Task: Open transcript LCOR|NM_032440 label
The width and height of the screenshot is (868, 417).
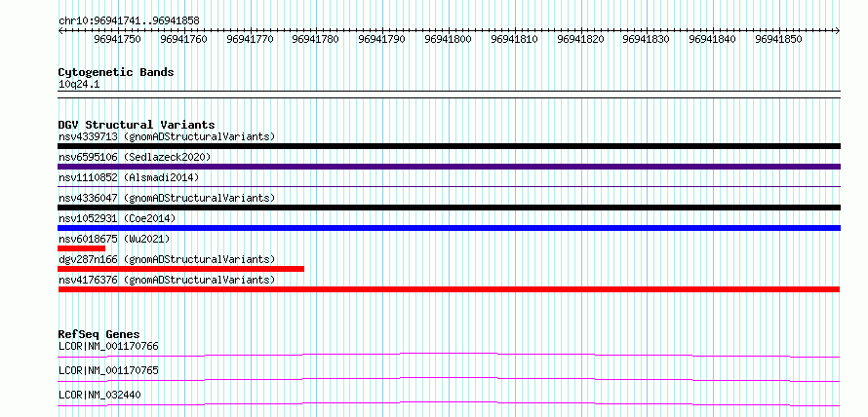Action: click(x=99, y=395)
